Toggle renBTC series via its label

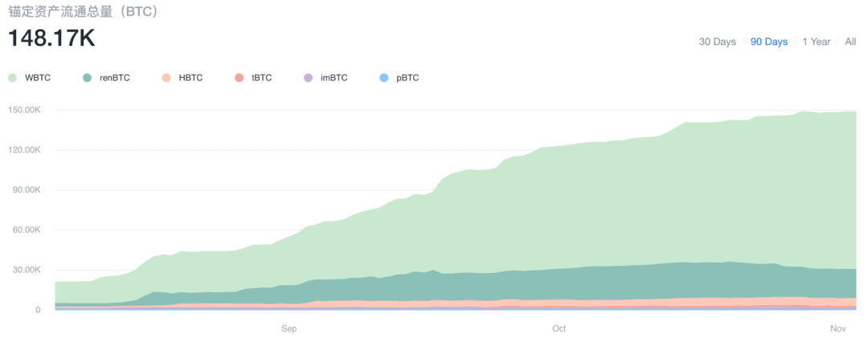coord(115,78)
